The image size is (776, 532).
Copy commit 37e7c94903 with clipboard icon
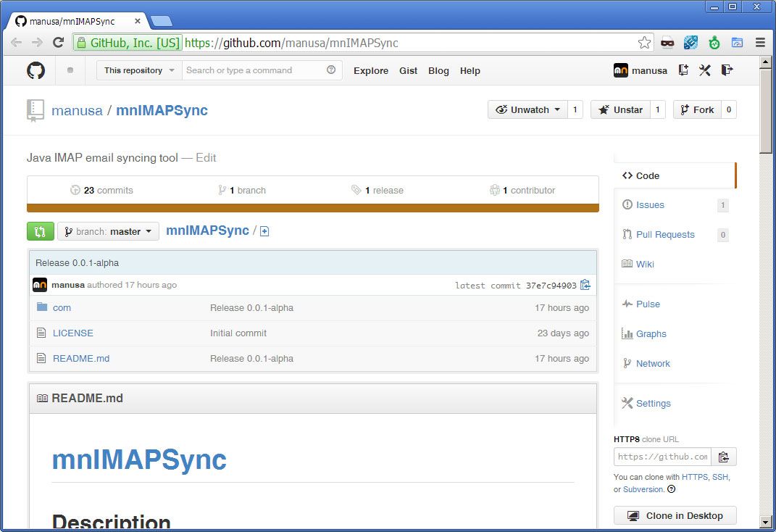pyautogui.click(x=585, y=285)
